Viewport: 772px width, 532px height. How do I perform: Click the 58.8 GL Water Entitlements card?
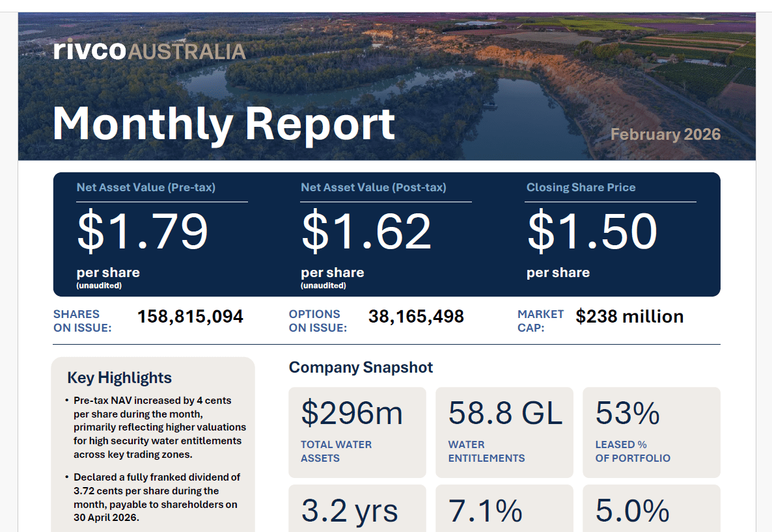(504, 432)
